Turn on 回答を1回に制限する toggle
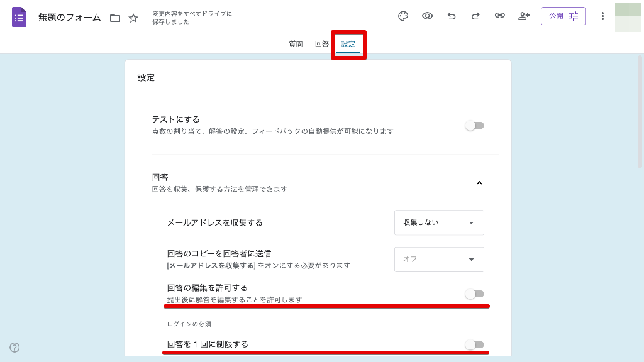 pyautogui.click(x=474, y=344)
